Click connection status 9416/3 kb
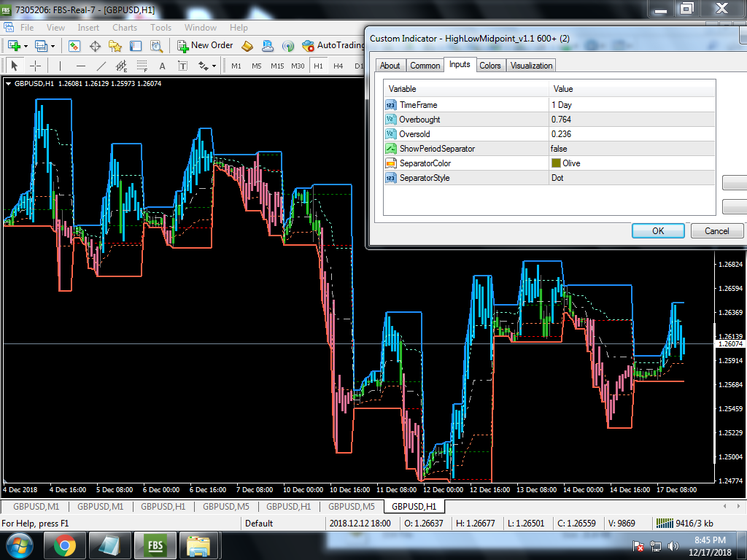Viewport: 747px width, 560px height. pos(684,523)
